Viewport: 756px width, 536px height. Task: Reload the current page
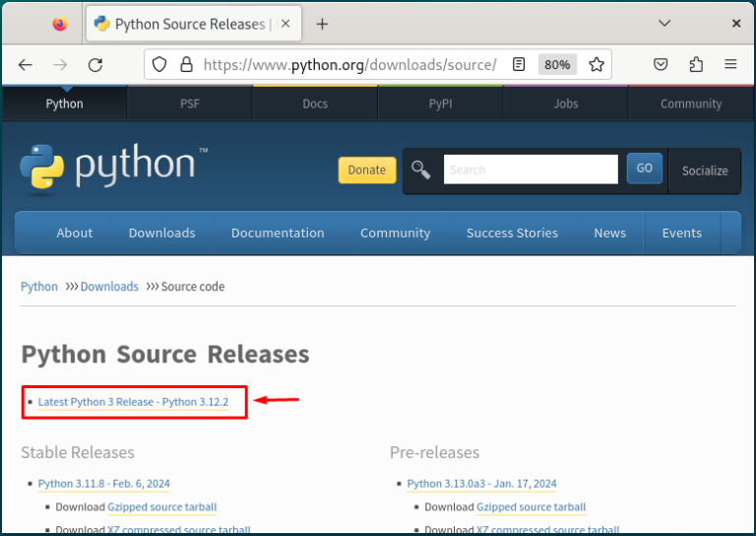pos(95,65)
